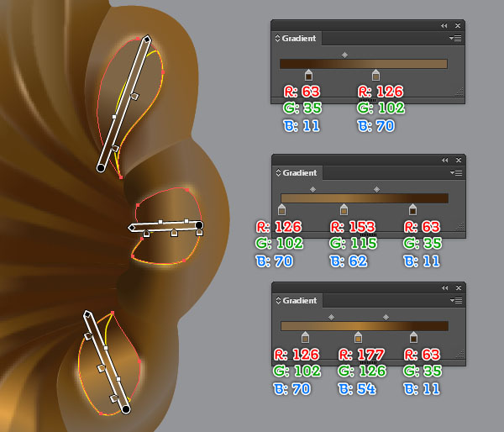Select the dark brown stop in the top gradient
The width and height of the screenshot is (504, 432).
pos(308,76)
